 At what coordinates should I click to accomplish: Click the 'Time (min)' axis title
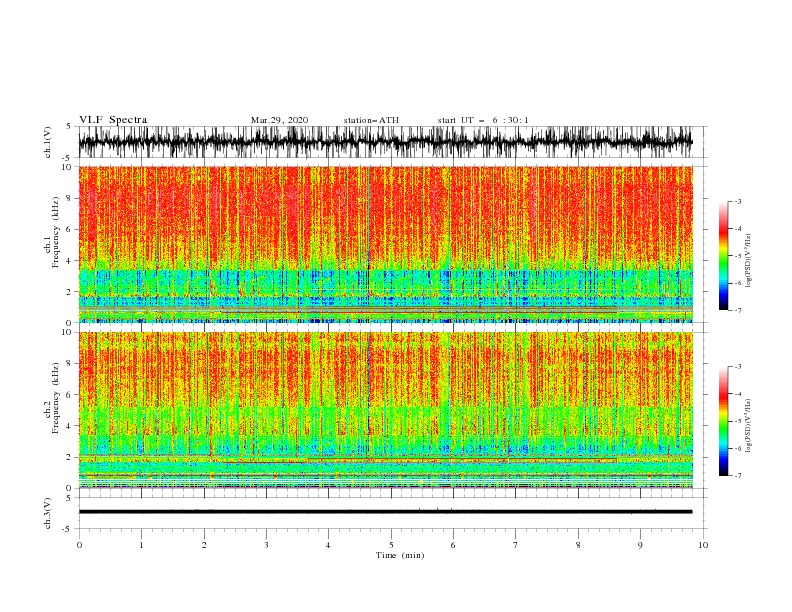tap(400, 555)
